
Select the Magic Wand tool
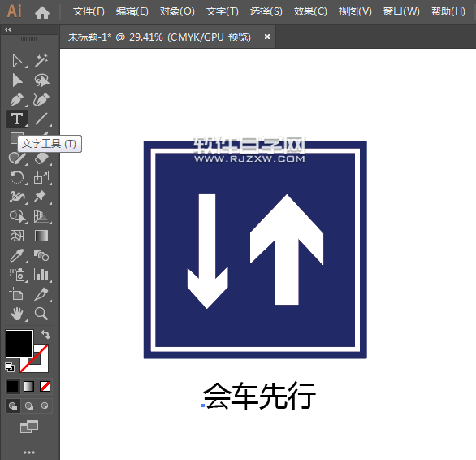point(41,61)
